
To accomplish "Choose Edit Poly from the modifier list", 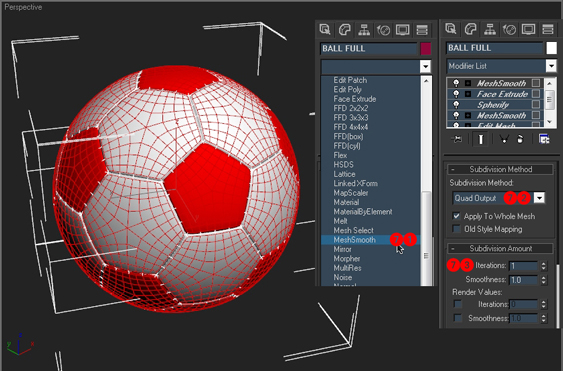I will (x=347, y=89).
